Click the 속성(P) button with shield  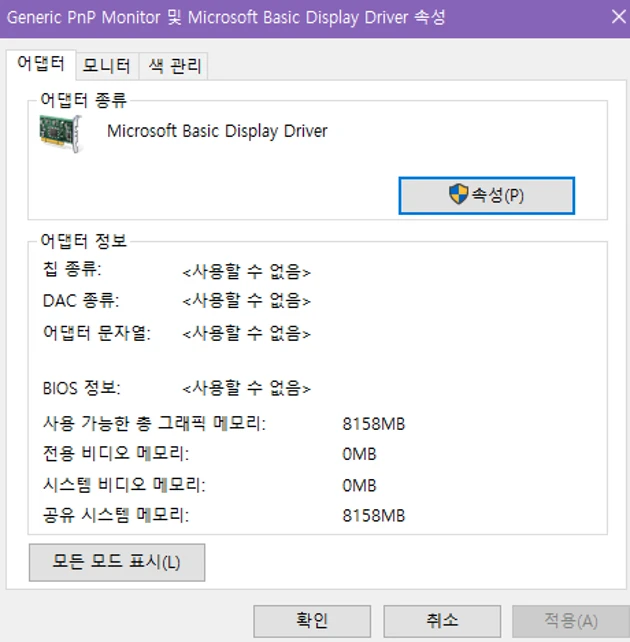487,195
